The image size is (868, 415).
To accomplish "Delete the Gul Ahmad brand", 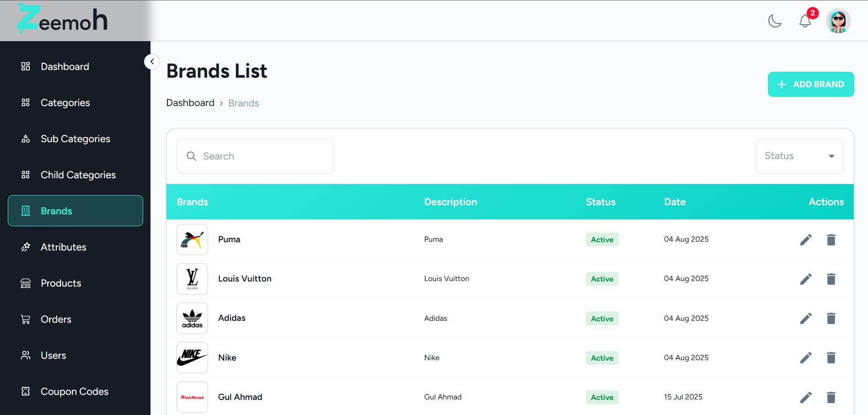I will [831, 397].
